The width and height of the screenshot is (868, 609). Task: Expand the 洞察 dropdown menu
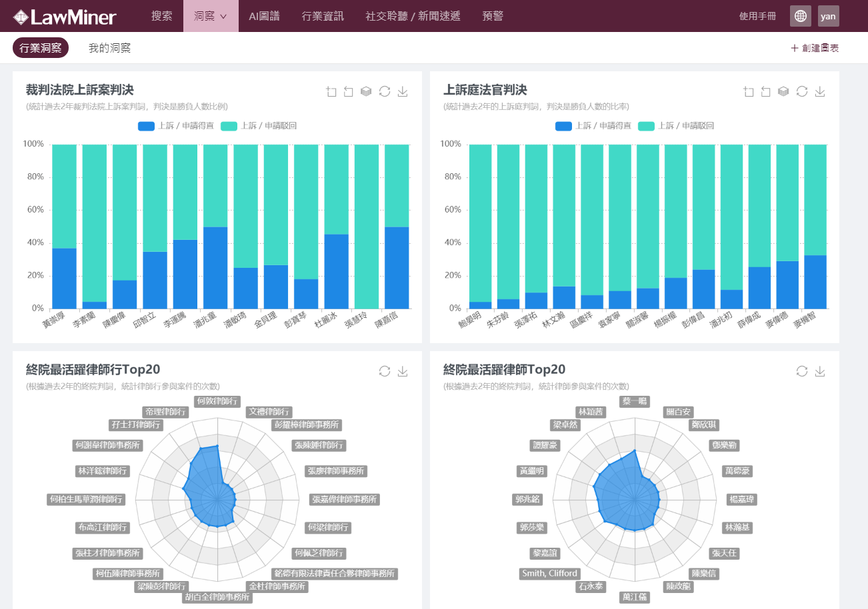(x=211, y=16)
